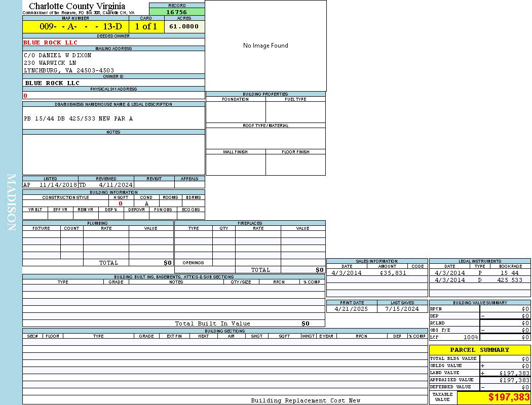
Task: Click the listed date 11/14/2018
Action: coord(58,185)
